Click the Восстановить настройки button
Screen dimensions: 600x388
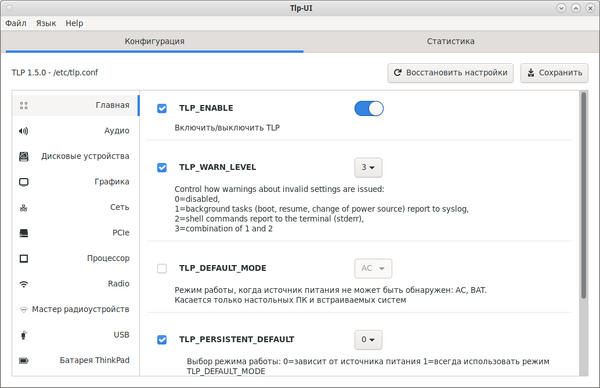450,73
